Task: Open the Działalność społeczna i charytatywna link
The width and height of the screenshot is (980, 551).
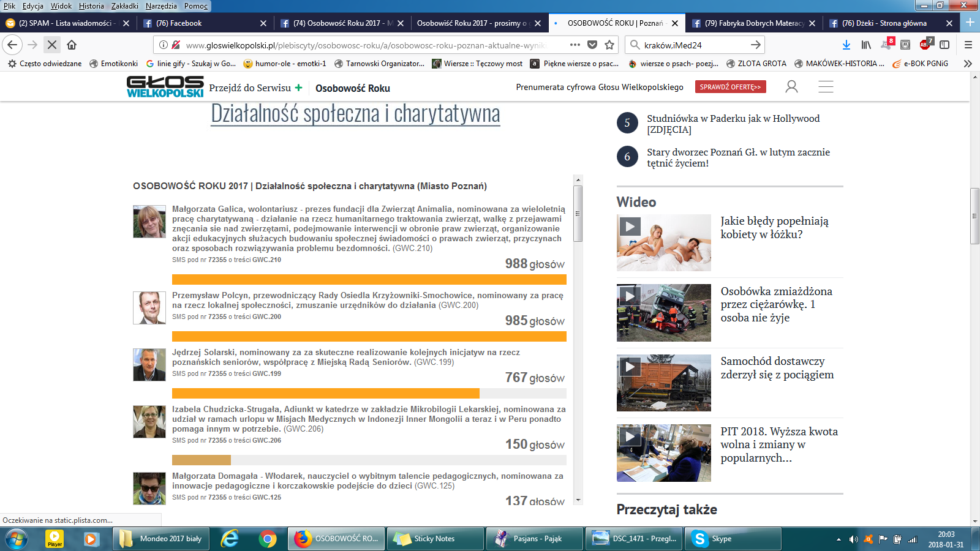Action: tap(355, 114)
